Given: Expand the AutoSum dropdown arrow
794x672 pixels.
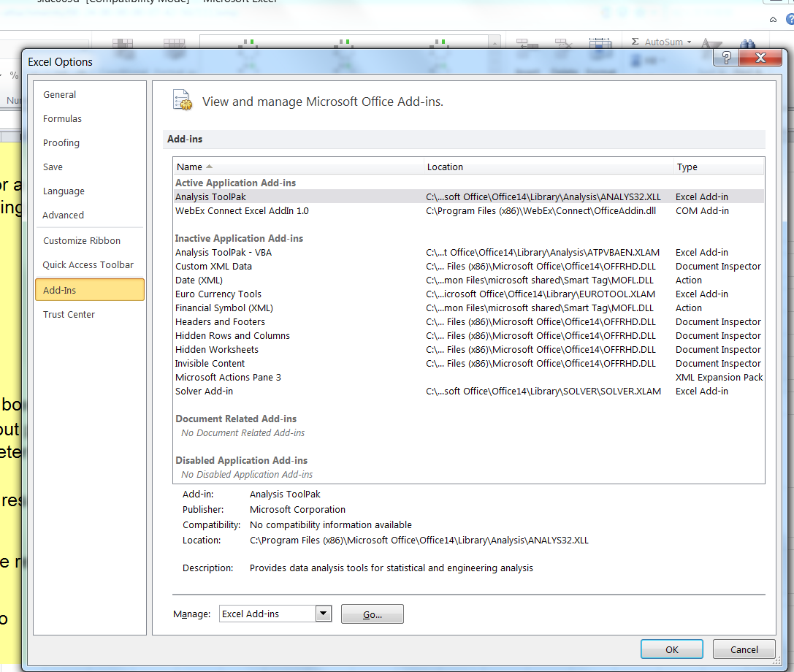Looking at the screenshot, I should [x=689, y=42].
